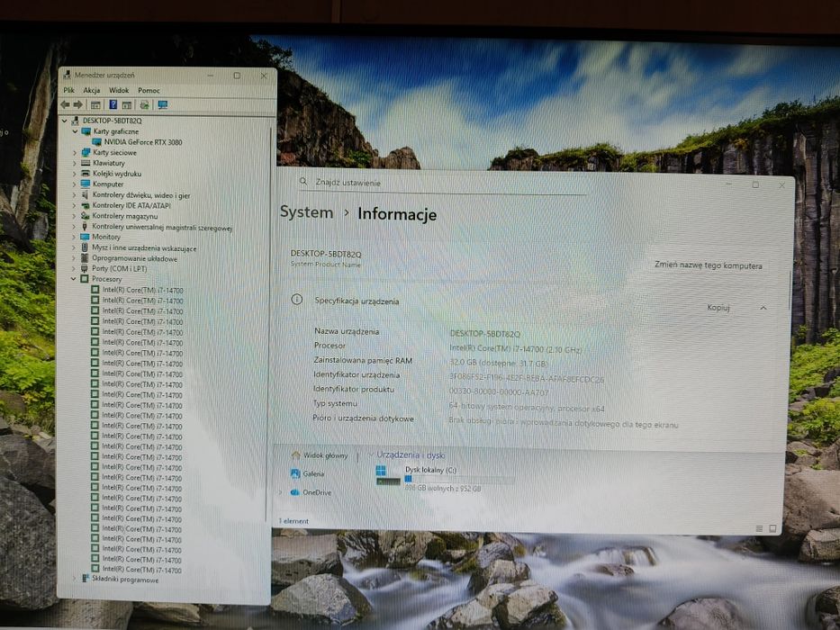This screenshot has height=630, width=840.
Task: Switch Explorer to large icons view
Action: pyautogui.click(x=772, y=529)
